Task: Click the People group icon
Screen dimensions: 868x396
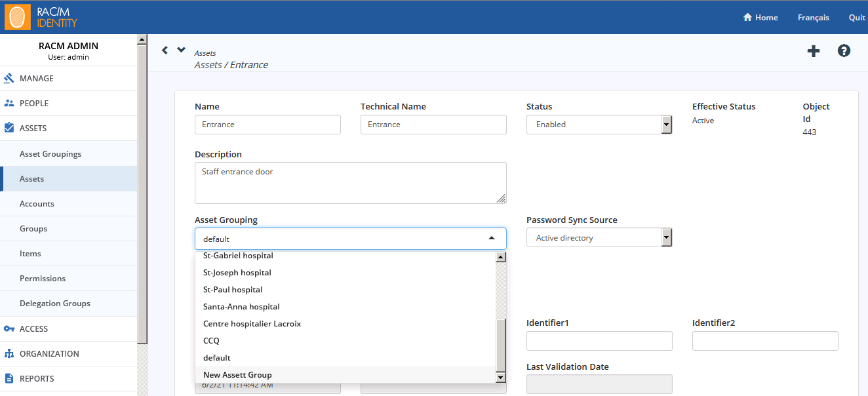Action: point(9,103)
